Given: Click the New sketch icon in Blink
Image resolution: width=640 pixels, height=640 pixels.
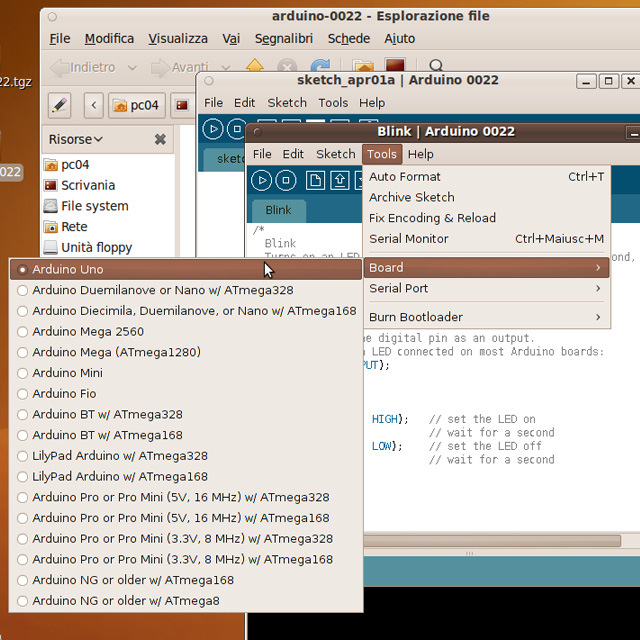Looking at the screenshot, I should (316, 180).
